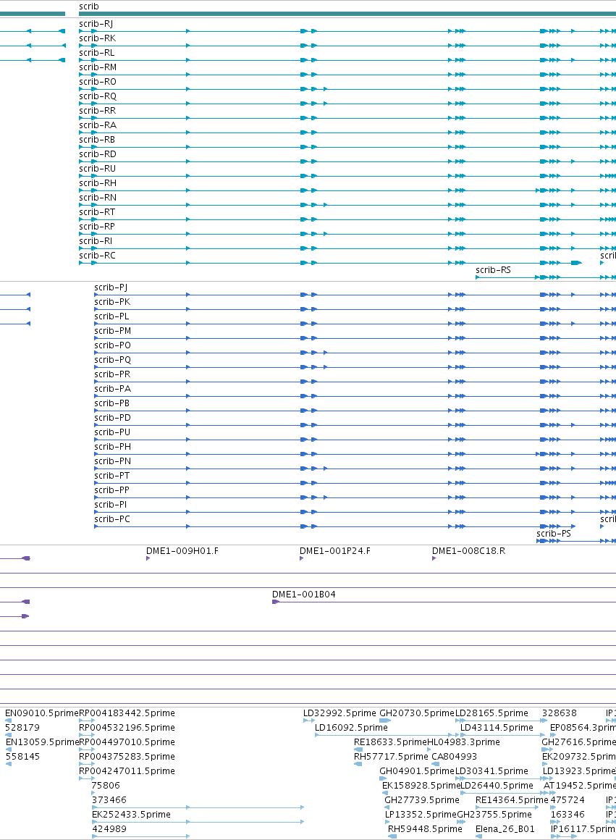This screenshot has width=616, height=840.
Task: Click the scrib-RU transcript label
Action: point(97,168)
